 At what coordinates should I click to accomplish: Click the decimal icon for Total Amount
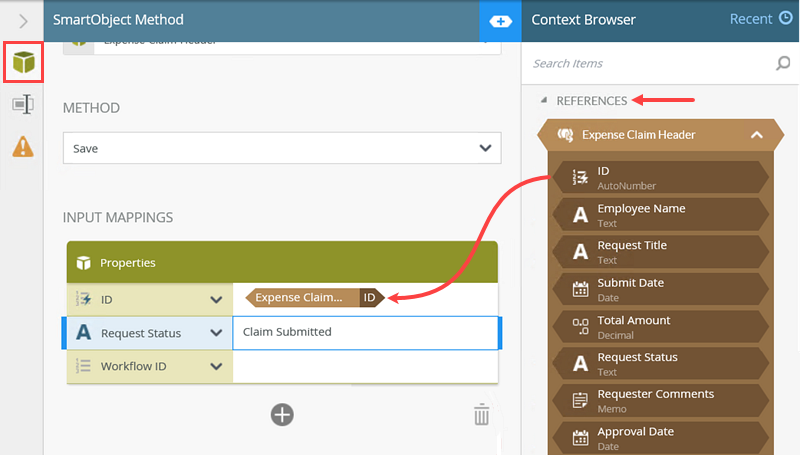coord(580,326)
